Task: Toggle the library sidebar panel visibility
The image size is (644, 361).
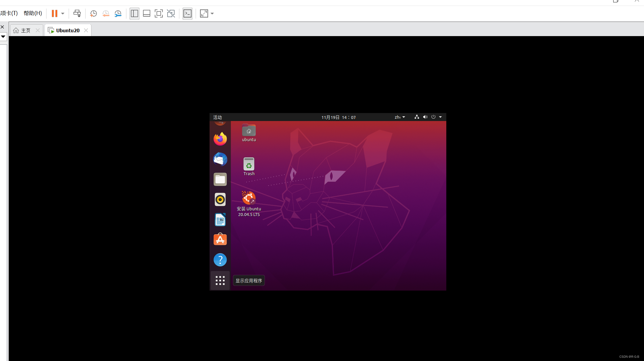Action: (x=134, y=13)
